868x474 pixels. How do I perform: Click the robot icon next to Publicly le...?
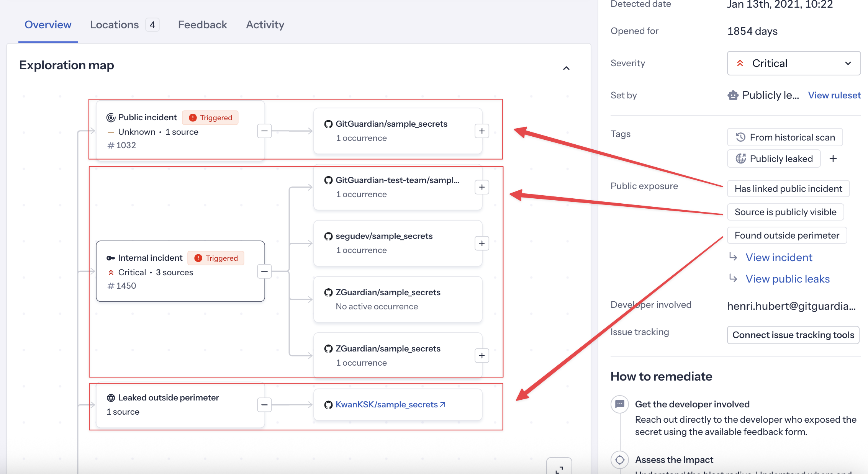733,95
